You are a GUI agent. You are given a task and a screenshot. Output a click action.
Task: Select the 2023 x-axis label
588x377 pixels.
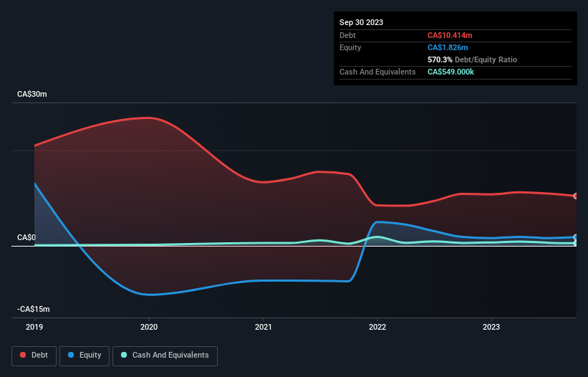point(491,327)
